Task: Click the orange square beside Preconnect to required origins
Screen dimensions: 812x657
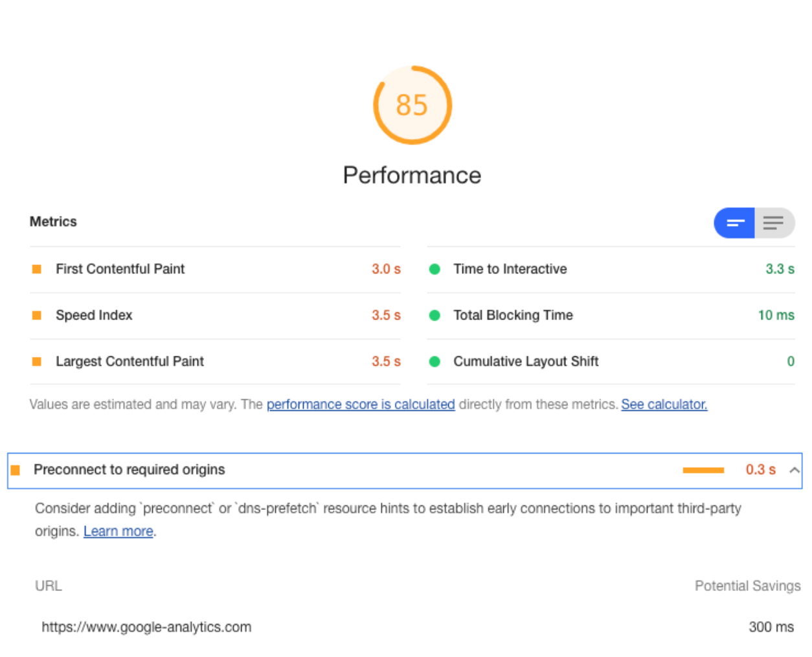Action: 16,470
